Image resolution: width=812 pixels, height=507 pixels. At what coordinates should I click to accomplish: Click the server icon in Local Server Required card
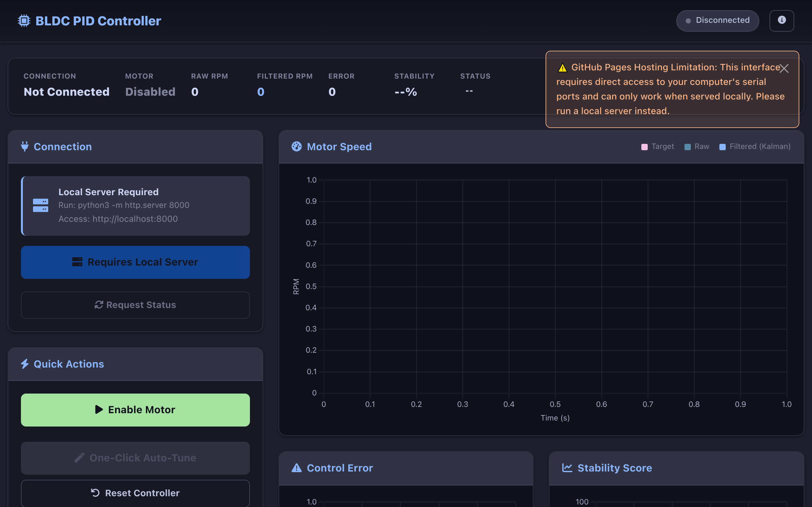[40, 205]
